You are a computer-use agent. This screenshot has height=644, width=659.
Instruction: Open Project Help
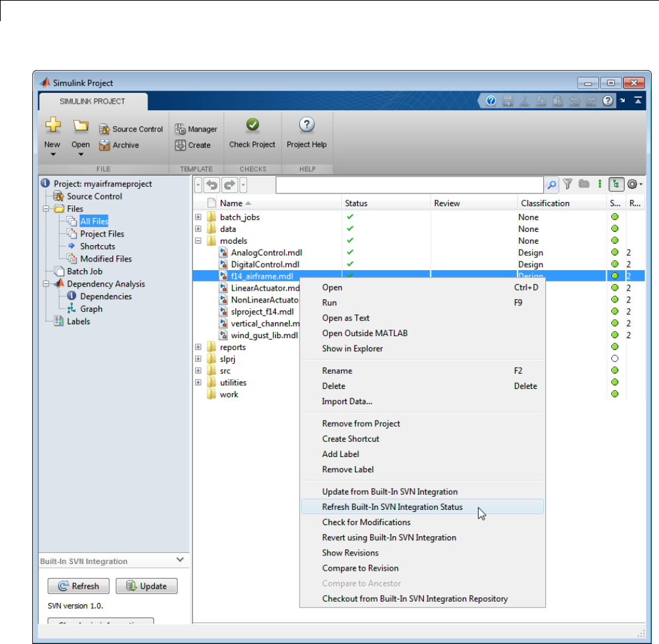tap(307, 133)
